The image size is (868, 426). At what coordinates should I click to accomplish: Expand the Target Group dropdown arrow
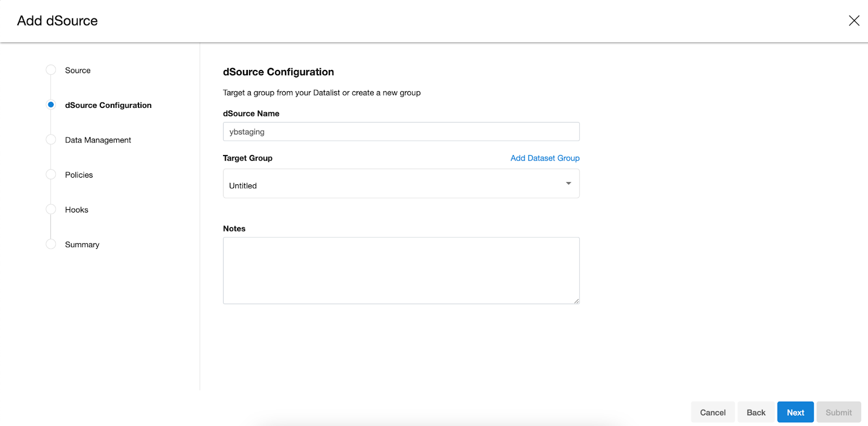coord(569,184)
